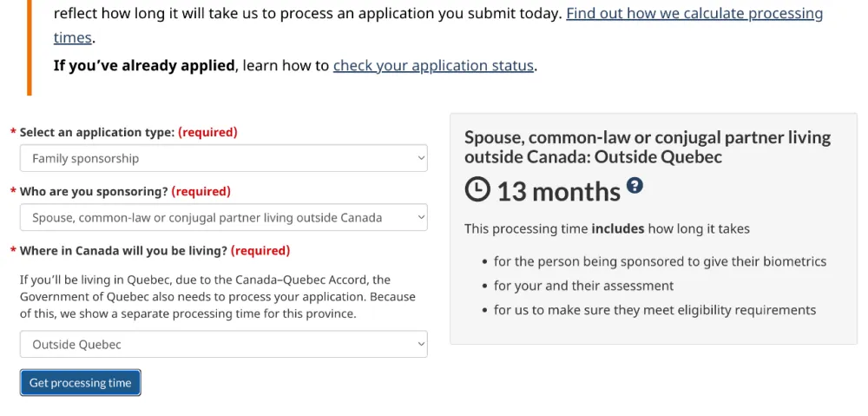Click the Canada–Quebec Accord explanation paragraph

(x=218, y=297)
